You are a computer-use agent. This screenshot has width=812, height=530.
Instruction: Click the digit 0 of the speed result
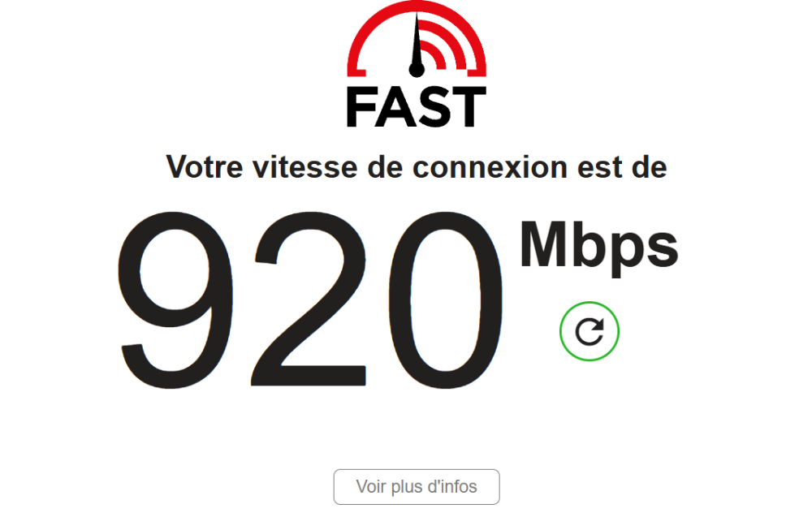click(x=445, y=299)
